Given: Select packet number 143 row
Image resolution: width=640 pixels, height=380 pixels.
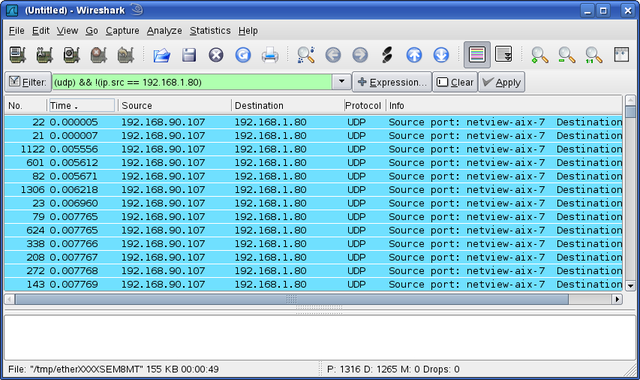Looking at the screenshot, I should pyautogui.click(x=313, y=284).
